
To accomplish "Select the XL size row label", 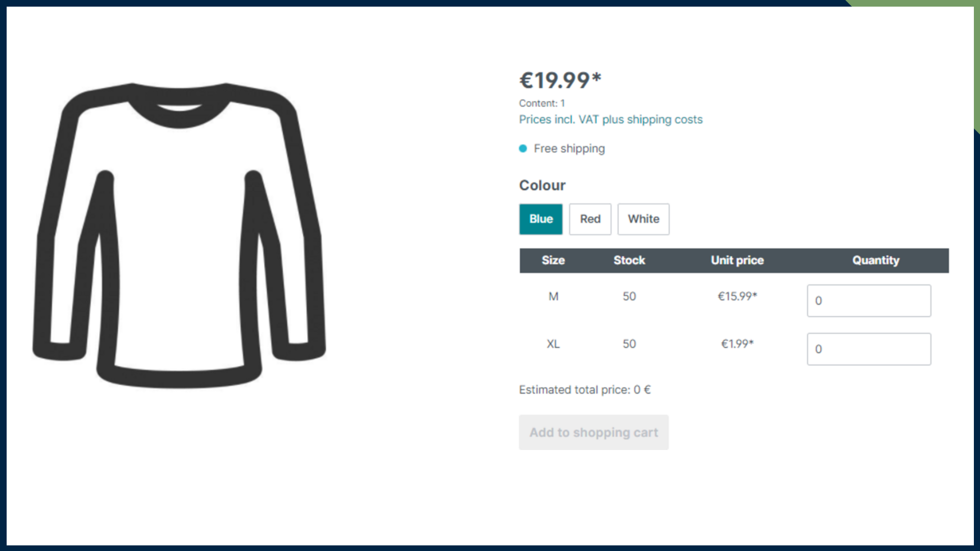I will [x=553, y=344].
